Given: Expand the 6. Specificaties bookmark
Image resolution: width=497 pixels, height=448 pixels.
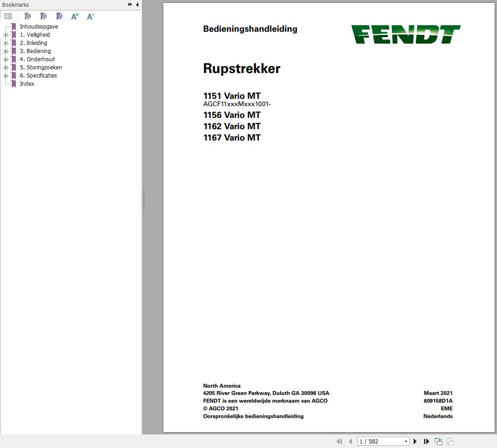Looking at the screenshot, I should (6, 76).
